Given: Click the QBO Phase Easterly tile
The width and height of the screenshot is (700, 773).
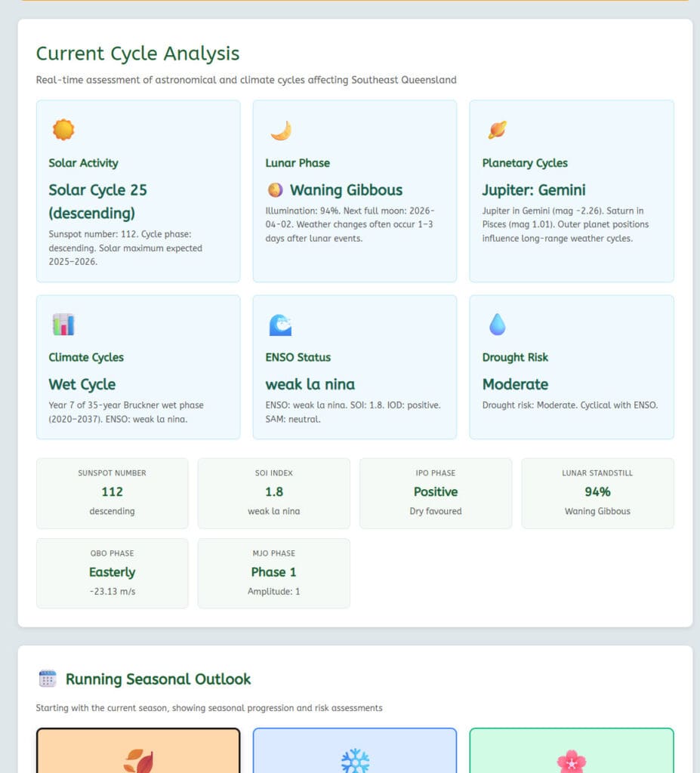Looking at the screenshot, I should pyautogui.click(x=112, y=573).
